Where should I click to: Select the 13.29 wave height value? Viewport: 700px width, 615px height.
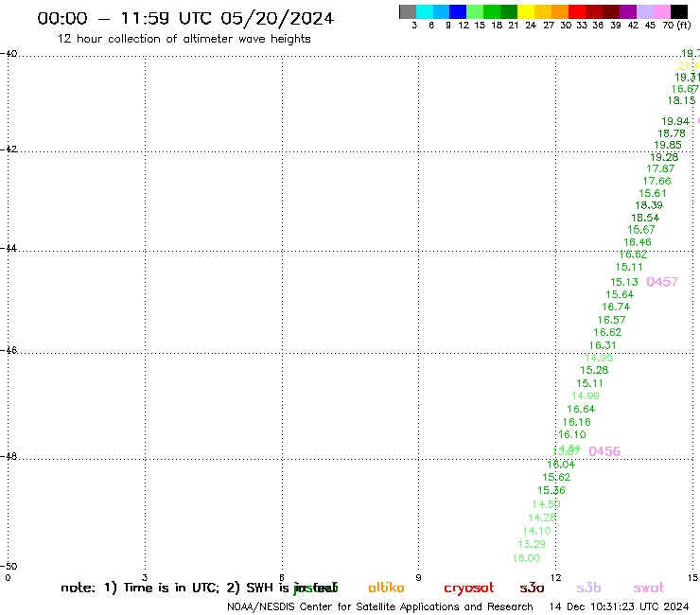coord(532,544)
